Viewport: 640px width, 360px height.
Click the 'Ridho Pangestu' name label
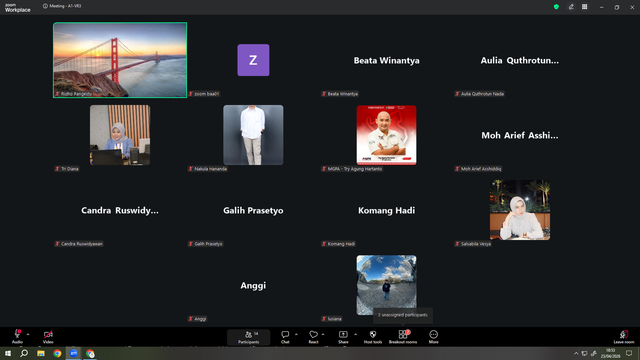[73, 94]
